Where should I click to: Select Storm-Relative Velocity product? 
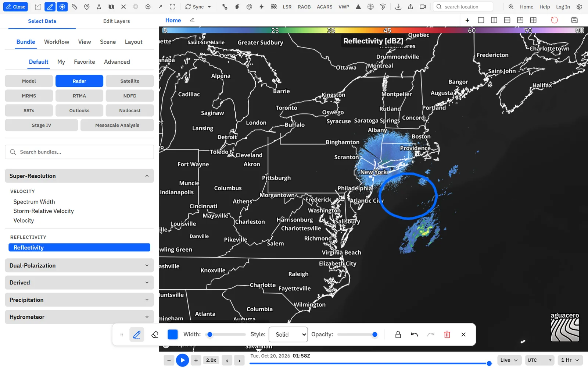point(44,211)
